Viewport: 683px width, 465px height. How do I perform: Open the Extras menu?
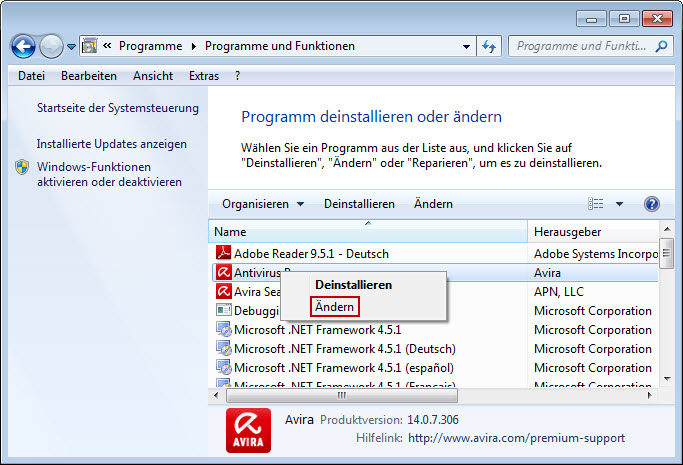pyautogui.click(x=204, y=76)
